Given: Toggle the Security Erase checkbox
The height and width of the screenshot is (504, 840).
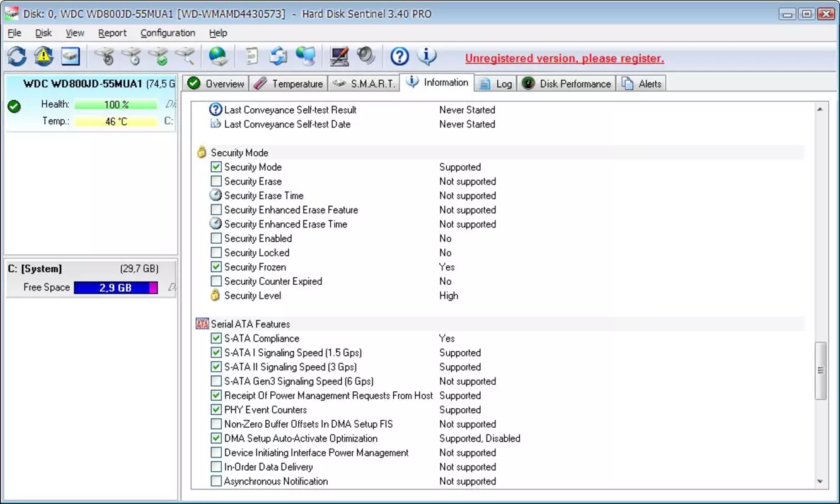Looking at the screenshot, I should tap(216, 181).
